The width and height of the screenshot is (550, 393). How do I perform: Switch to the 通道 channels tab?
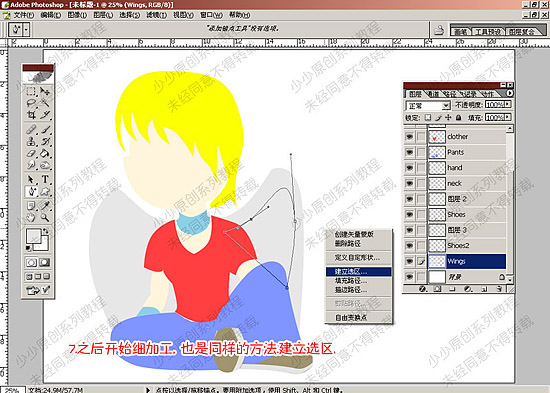click(433, 94)
